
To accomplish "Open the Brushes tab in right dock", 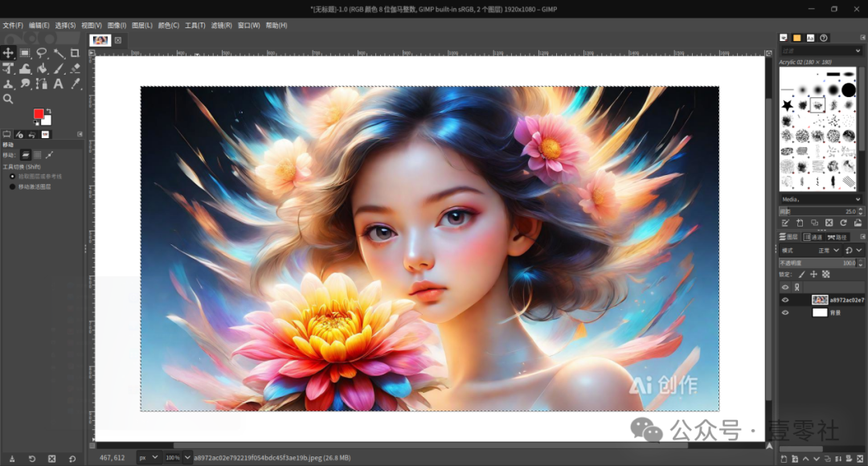I will pos(784,38).
